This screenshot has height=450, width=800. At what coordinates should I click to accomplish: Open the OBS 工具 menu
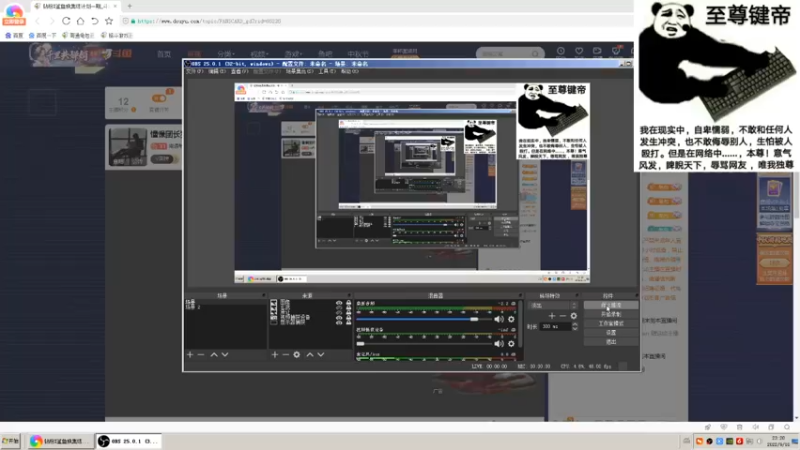(327, 71)
